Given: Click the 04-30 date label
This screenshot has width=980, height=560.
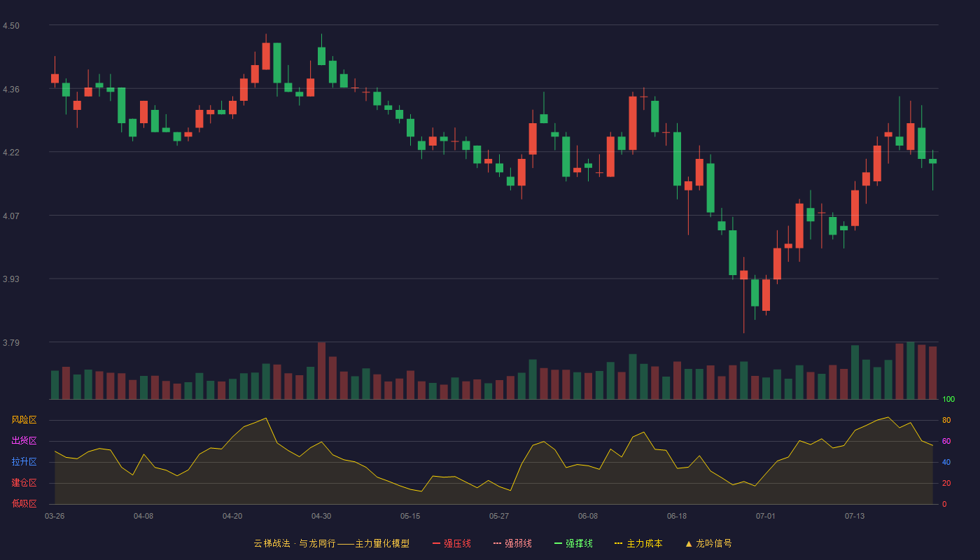Looking at the screenshot, I should tap(321, 516).
